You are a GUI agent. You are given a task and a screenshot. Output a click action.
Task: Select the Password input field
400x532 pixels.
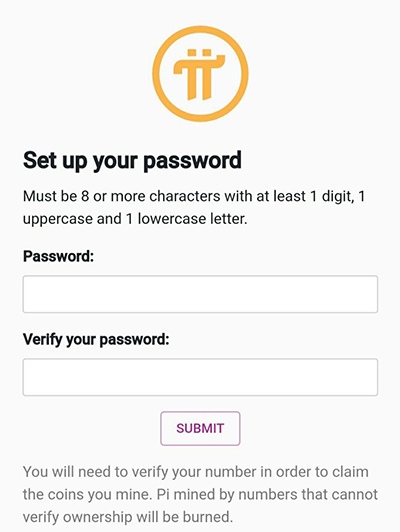(x=200, y=294)
